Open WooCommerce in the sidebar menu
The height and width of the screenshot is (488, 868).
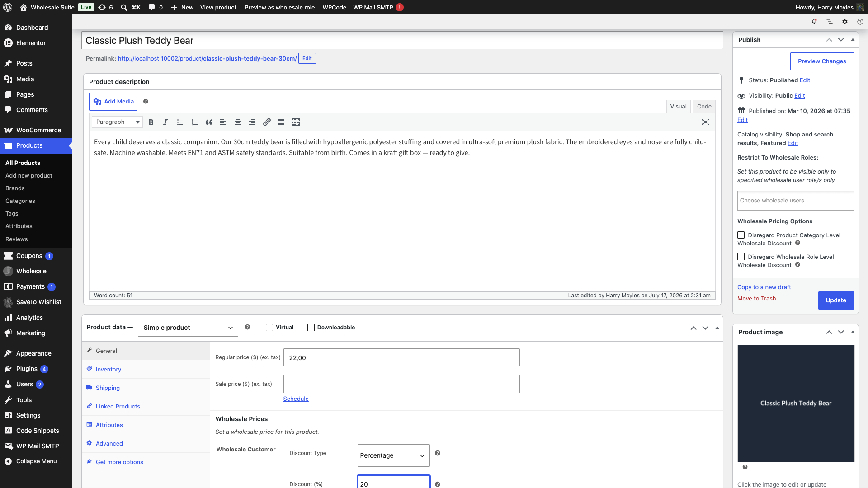point(36,130)
